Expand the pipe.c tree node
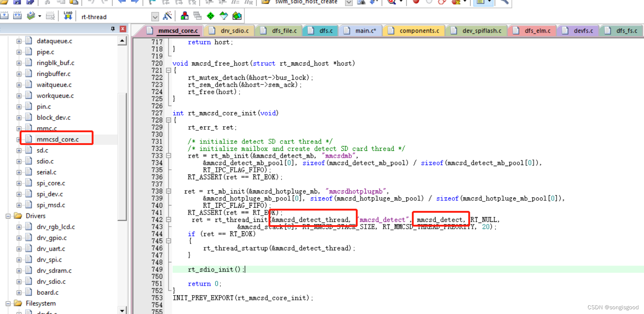The width and height of the screenshot is (644, 314). (19, 52)
